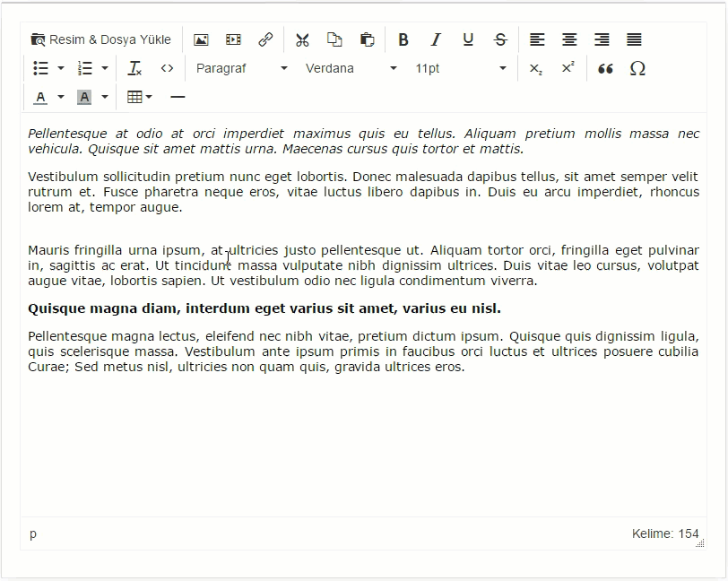Insert a horizontal line

177,97
